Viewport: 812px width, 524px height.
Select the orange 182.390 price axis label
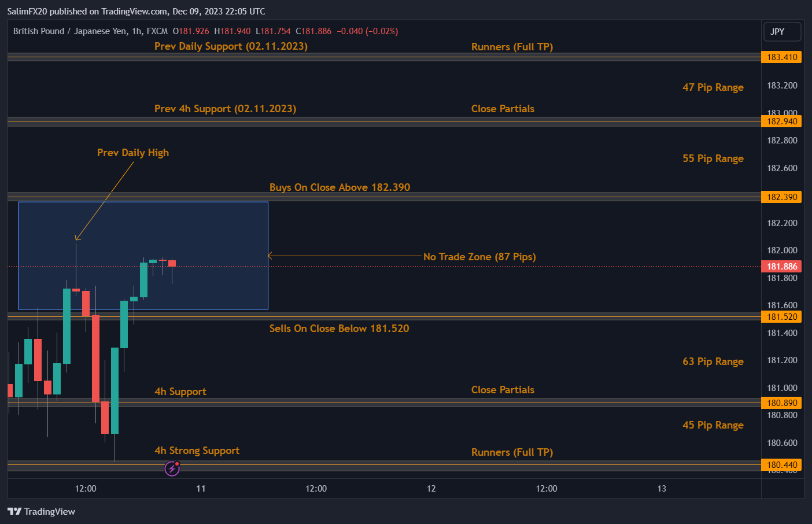[781, 197]
